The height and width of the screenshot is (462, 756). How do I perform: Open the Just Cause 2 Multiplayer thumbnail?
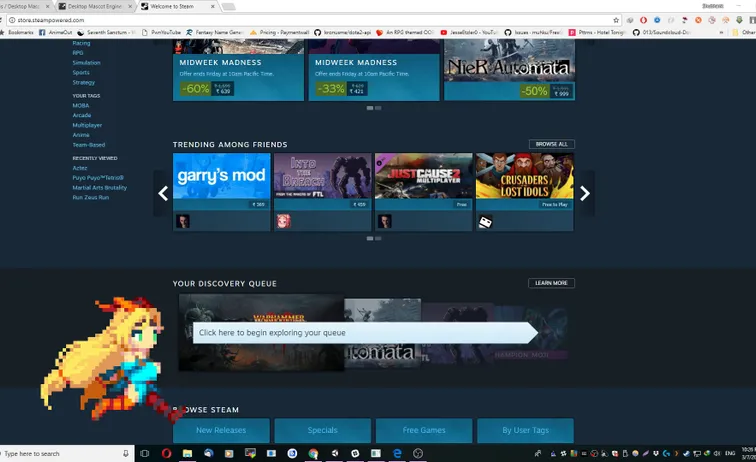[423, 176]
